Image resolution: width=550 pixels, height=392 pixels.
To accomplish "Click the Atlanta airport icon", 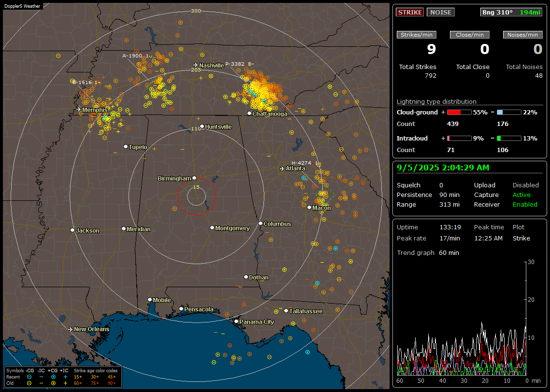I will coord(282,168).
